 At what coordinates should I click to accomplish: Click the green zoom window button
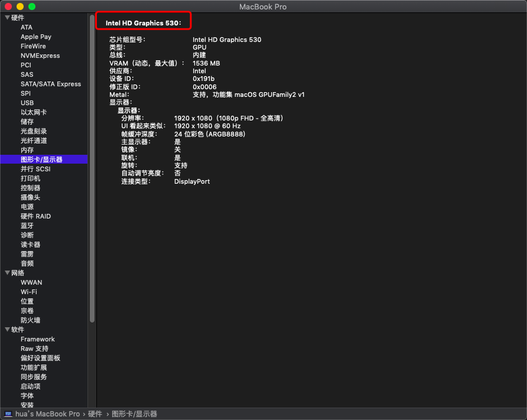pyautogui.click(x=32, y=6)
